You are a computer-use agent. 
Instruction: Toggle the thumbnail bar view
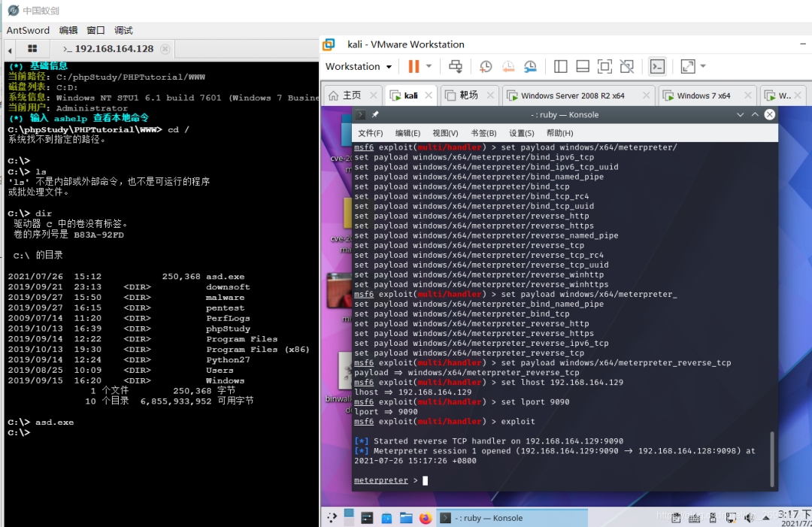coord(583,66)
